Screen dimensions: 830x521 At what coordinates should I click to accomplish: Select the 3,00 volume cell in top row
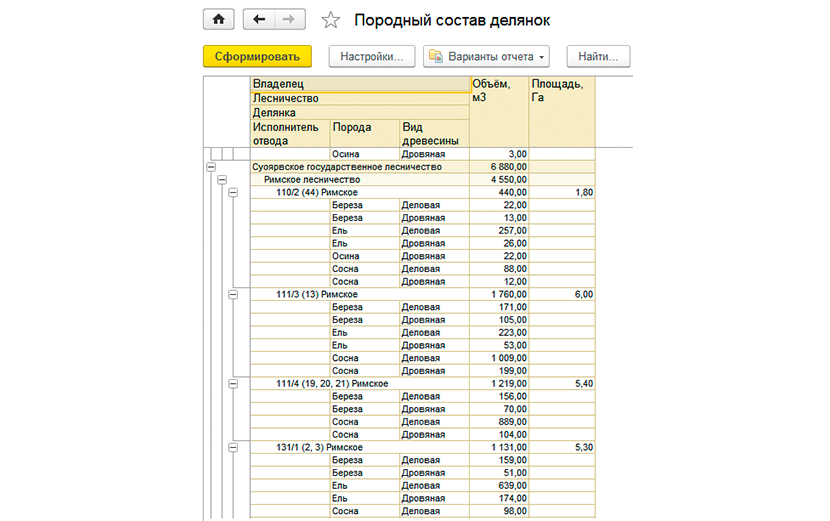click(x=499, y=154)
